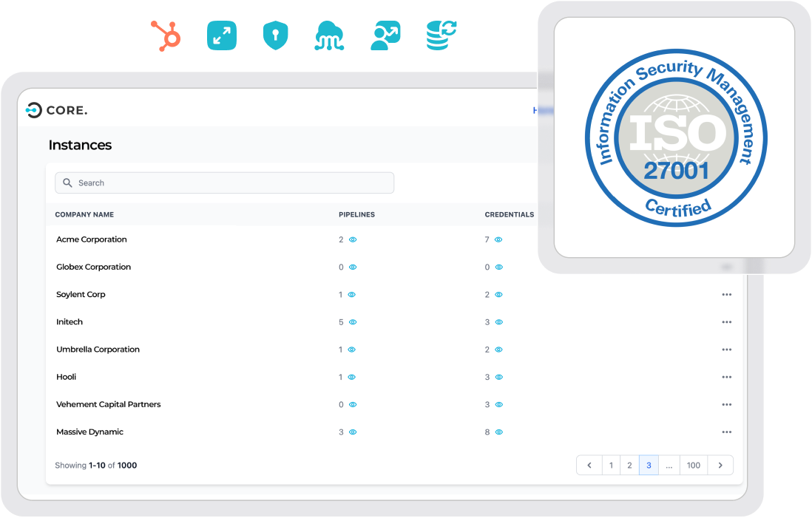This screenshot has height=518, width=812.
Task: Select page 1 in pagination
Action: tap(611, 466)
